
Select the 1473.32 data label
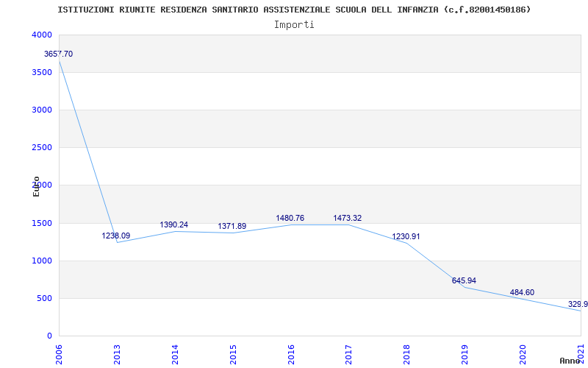pyautogui.click(x=348, y=219)
